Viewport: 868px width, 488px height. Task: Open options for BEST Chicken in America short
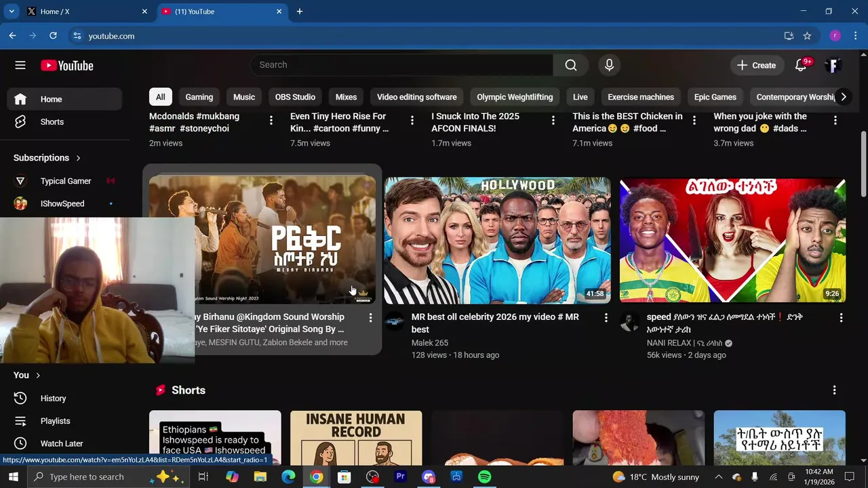point(694,120)
